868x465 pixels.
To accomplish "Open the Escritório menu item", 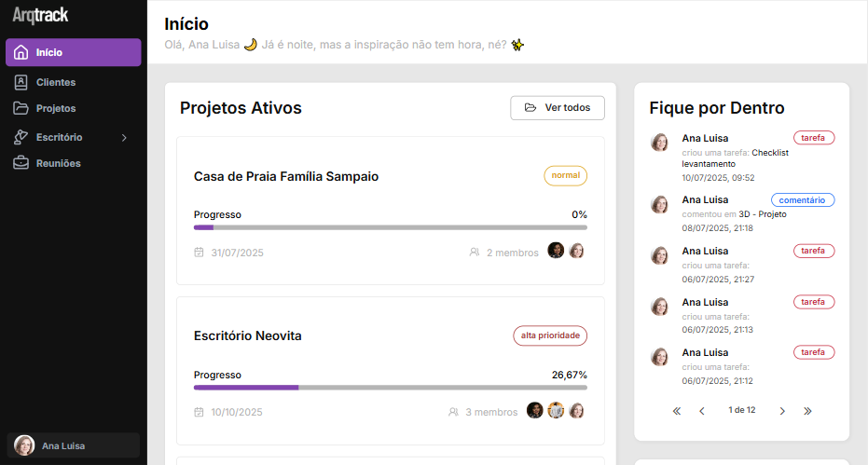I will 60,137.
